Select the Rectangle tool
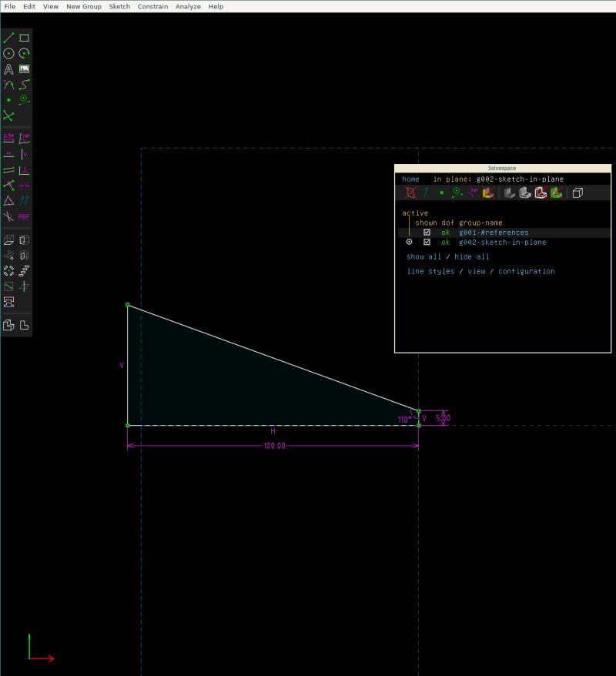Image resolution: width=616 pixels, height=676 pixels. tap(23, 37)
